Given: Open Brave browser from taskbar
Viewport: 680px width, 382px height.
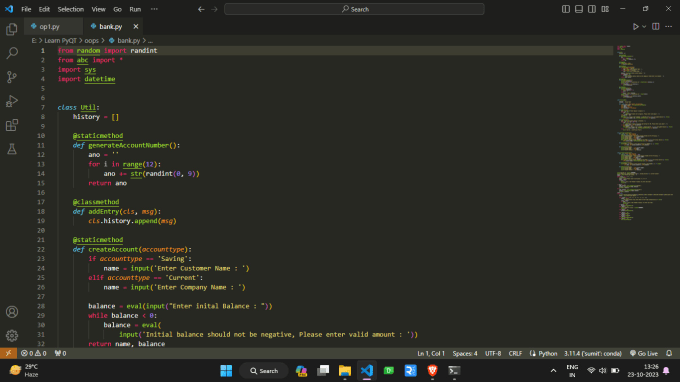Looking at the screenshot, I should 432,371.
